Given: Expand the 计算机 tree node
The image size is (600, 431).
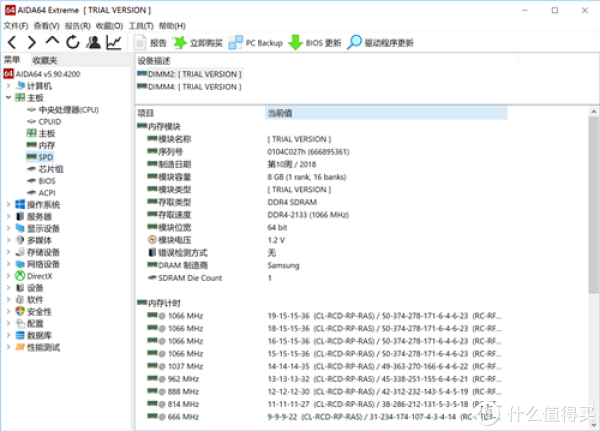Looking at the screenshot, I should pos(8,86).
